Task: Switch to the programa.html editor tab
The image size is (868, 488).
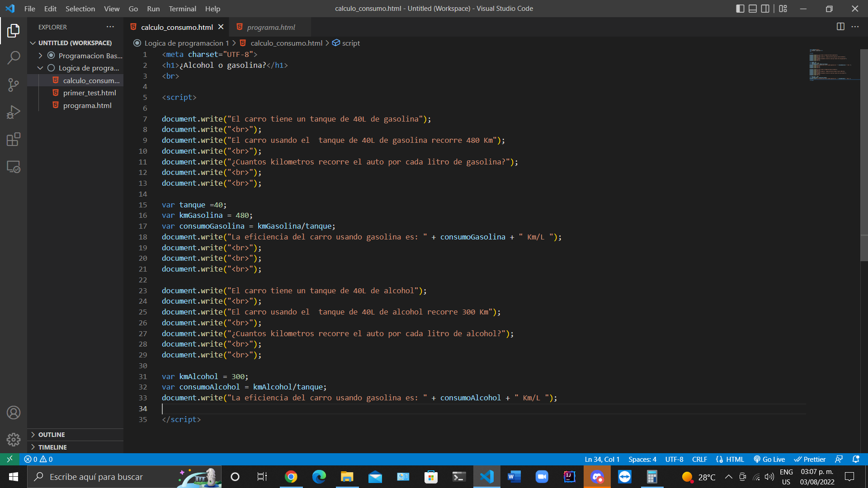Action: click(x=270, y=27)
